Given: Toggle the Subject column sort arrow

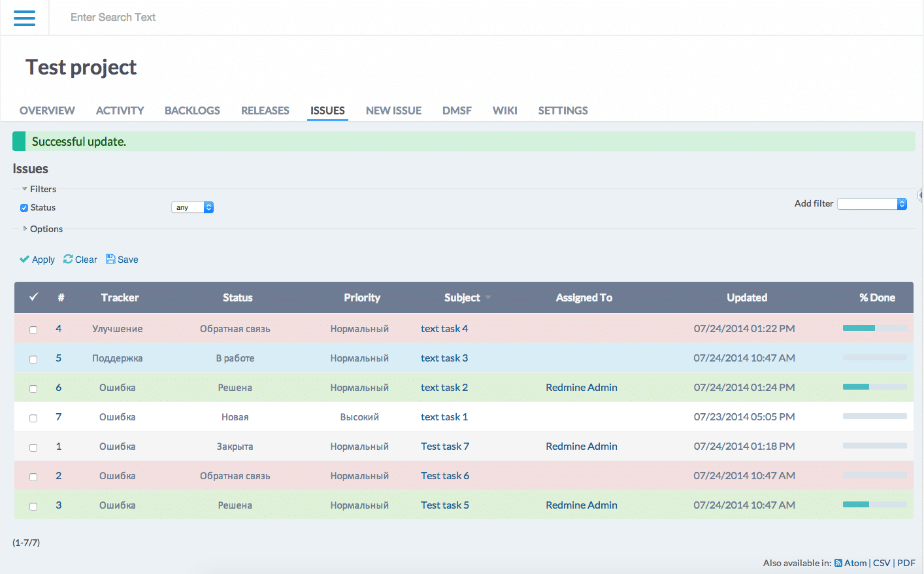Looking at the screenshot, I should [487, 297].
